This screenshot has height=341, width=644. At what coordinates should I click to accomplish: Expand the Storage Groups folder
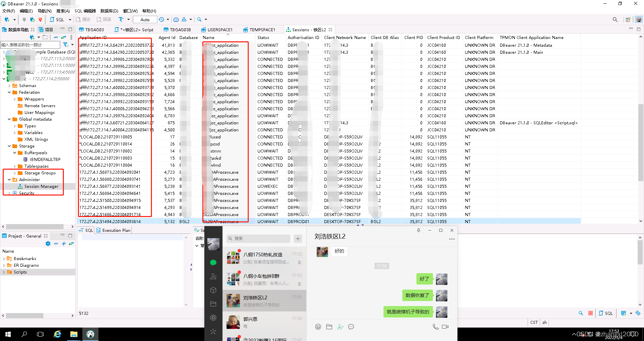click(x=15, y=173)
